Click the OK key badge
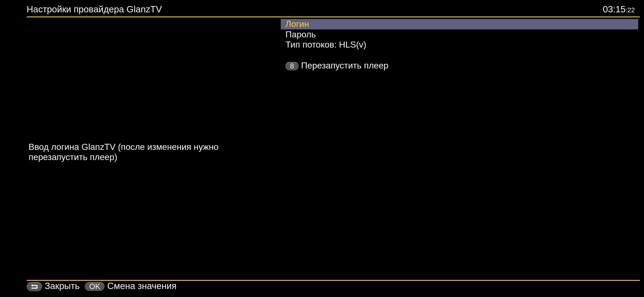The width and height of the screenshot is (644, 297). click(x=95, y=287)
